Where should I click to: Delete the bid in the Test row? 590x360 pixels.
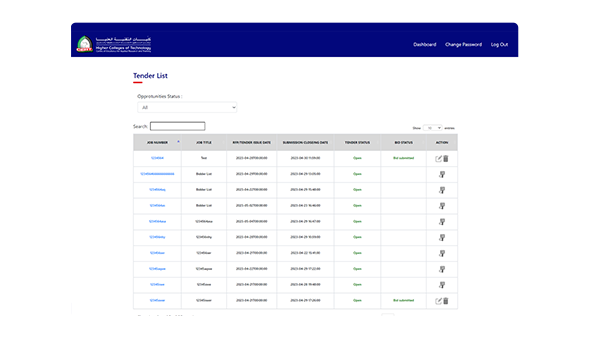coord(446,158)
